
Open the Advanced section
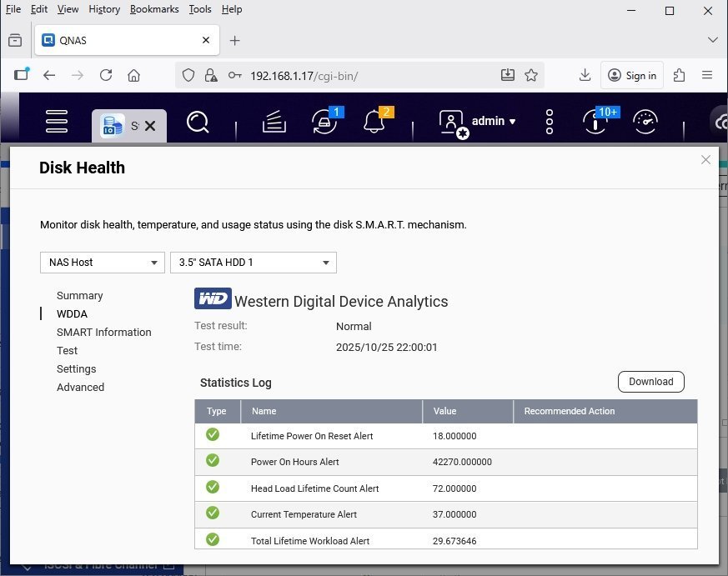81,388
